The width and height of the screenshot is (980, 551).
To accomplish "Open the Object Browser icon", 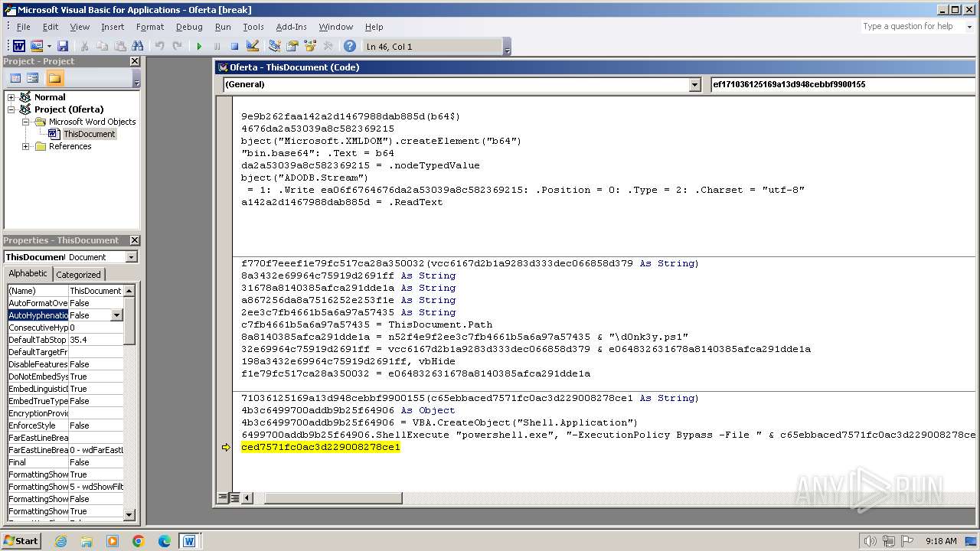I will pyautogui.click(x=310, y=47).
